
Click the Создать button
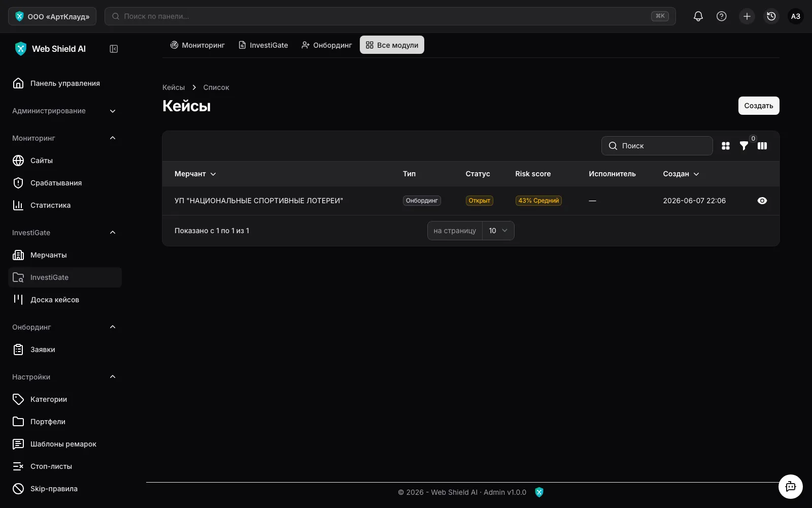(758, 106)
